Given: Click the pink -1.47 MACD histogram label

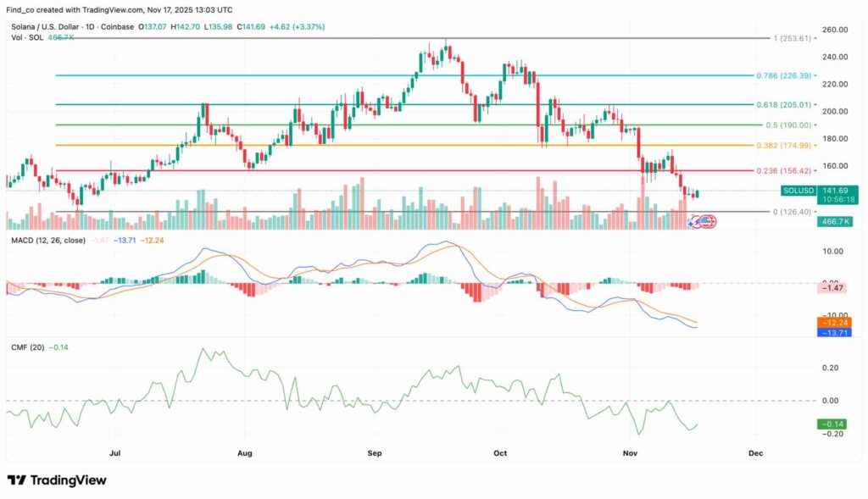Looking at the screenshot, I should click(832, 288).
